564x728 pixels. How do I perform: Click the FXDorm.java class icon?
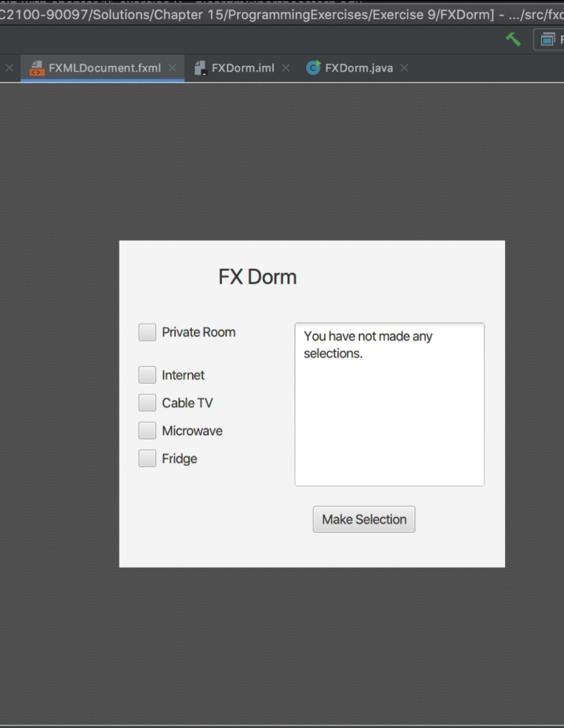(x=313, y=68)
